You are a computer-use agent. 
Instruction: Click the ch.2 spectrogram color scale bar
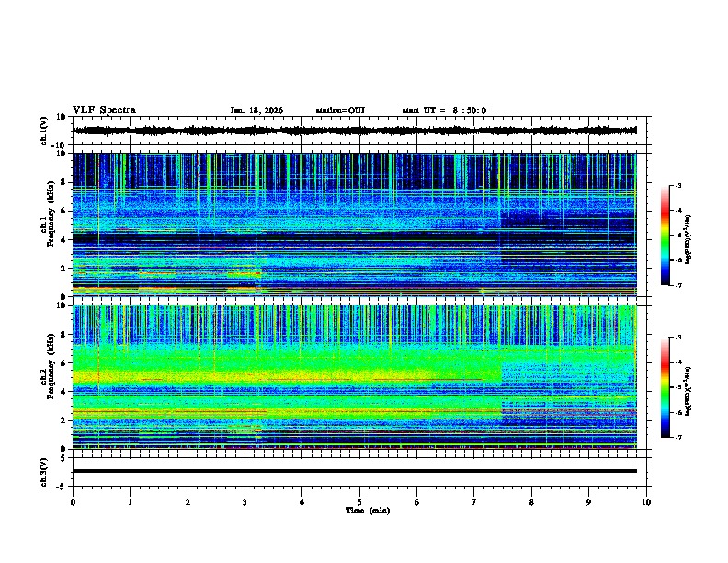point(665,387)
